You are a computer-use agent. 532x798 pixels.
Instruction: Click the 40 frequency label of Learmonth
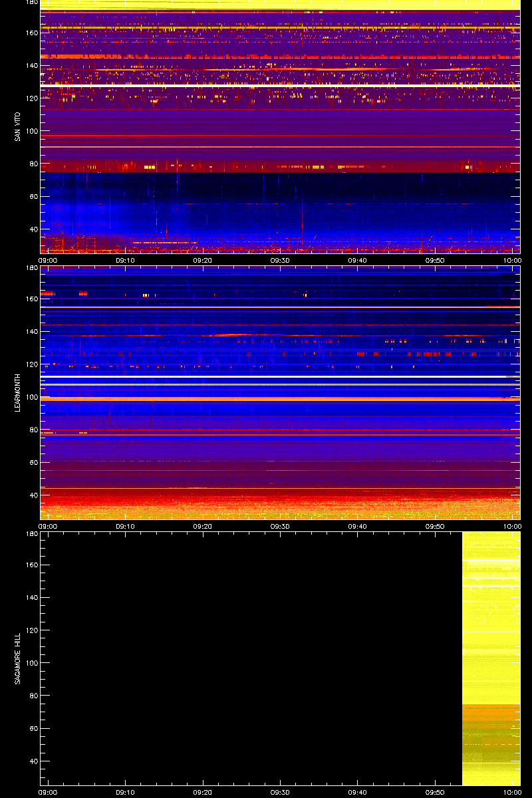[33, 495]
